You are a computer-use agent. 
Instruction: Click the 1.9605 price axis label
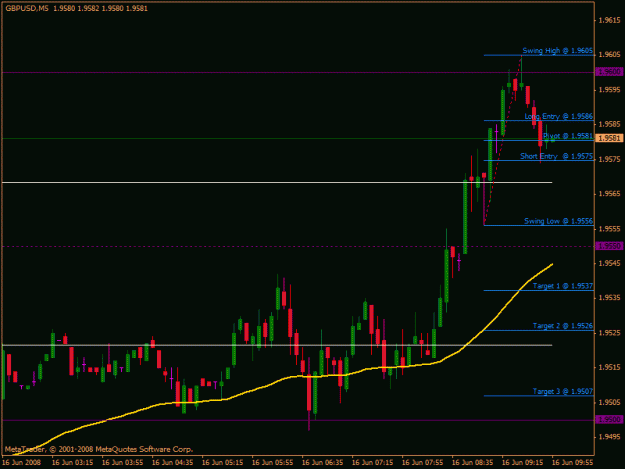tap(610, 55)
